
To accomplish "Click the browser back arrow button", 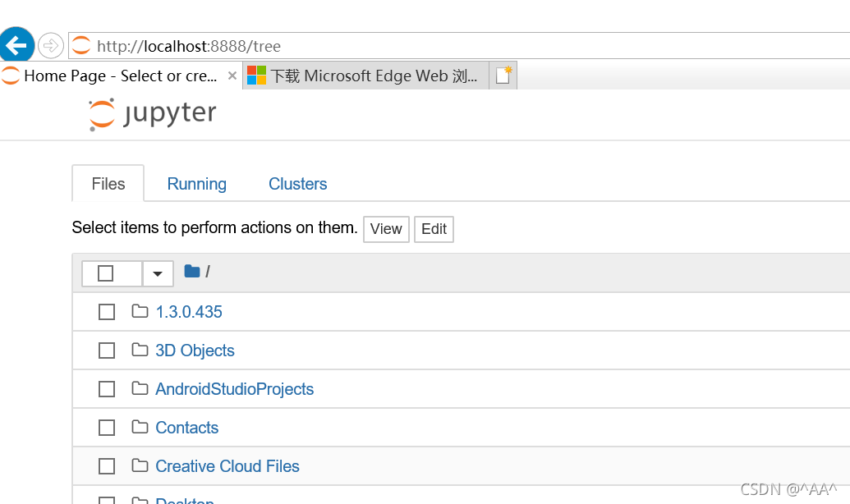I will pos(16,45).
